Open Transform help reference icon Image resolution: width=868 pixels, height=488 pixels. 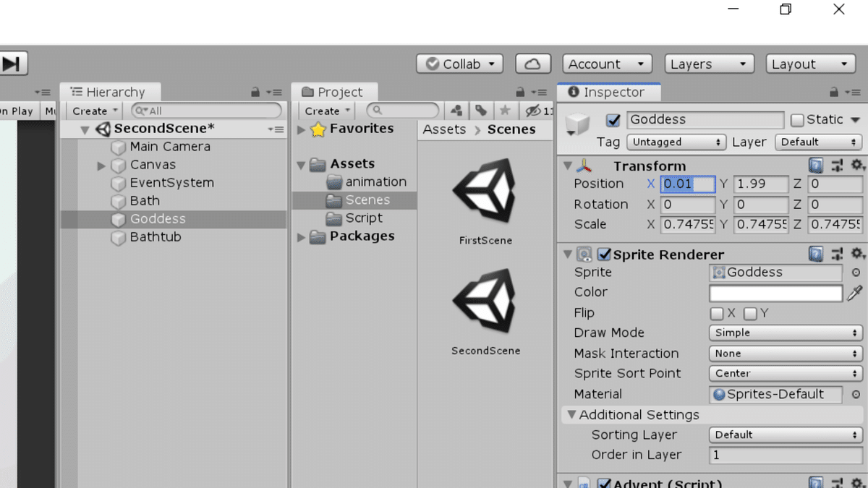pyautogui.click(x=816, y=166)
